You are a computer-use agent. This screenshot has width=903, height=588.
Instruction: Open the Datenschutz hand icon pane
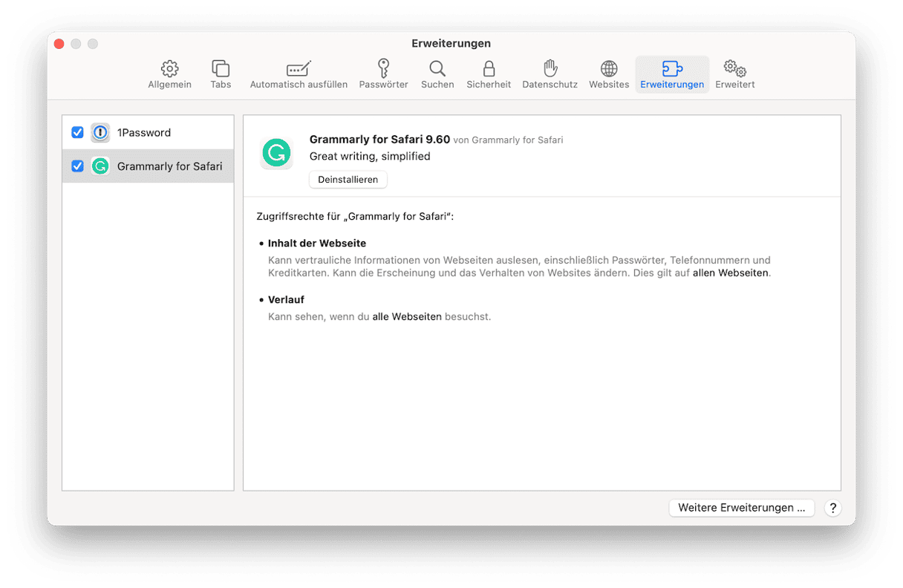(550, 74)
